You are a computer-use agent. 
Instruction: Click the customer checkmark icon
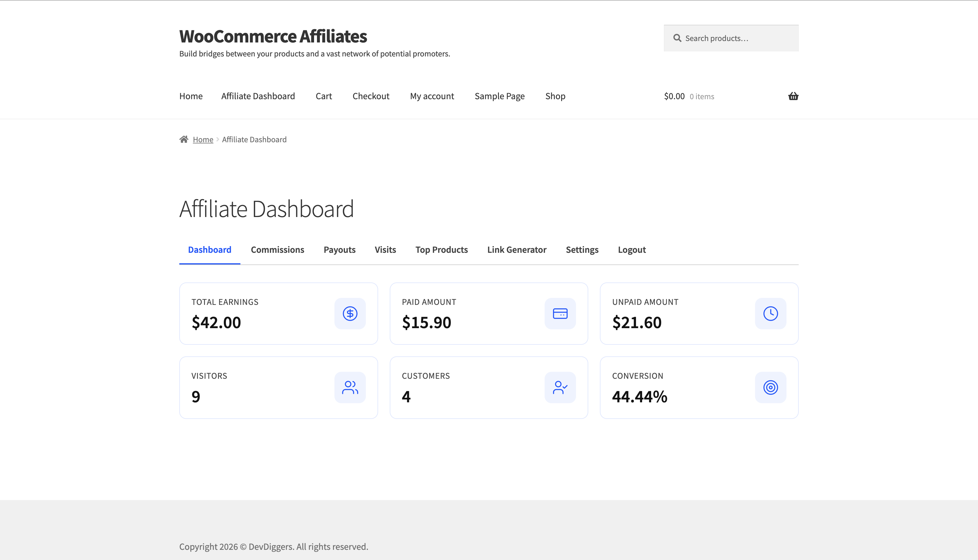point(560,387)
